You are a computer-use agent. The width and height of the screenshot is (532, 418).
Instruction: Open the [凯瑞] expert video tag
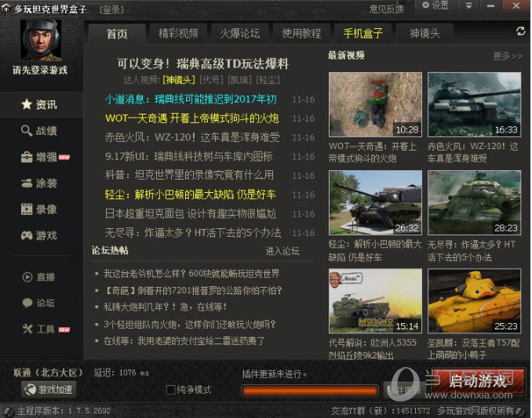pyautogui.click(x=240, y=80)
